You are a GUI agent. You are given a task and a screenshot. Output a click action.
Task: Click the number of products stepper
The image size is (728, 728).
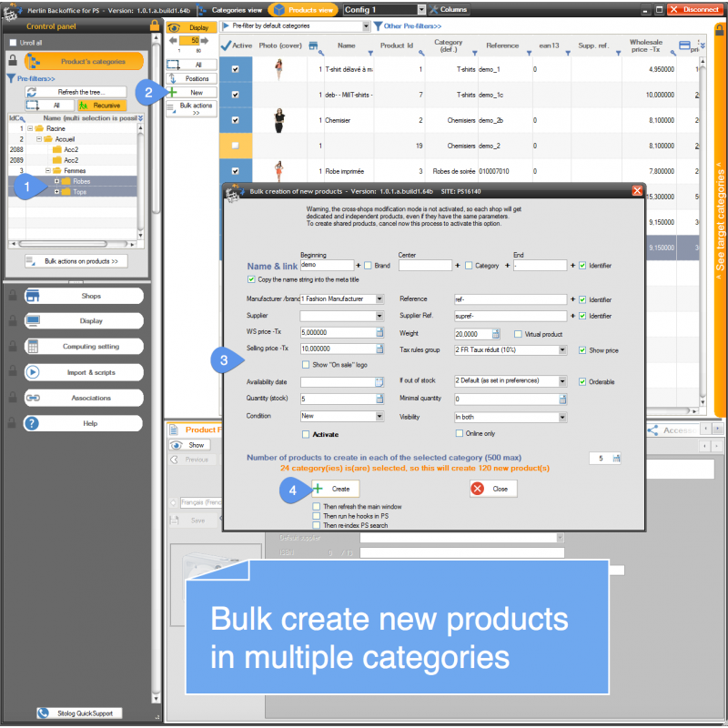point(616,458)
